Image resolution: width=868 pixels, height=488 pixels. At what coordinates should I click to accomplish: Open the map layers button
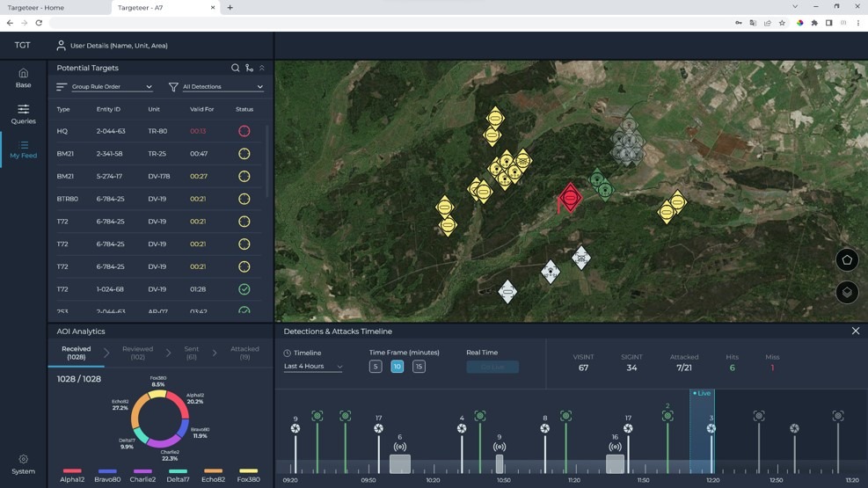pyautogui.click(x=847, y=292)
